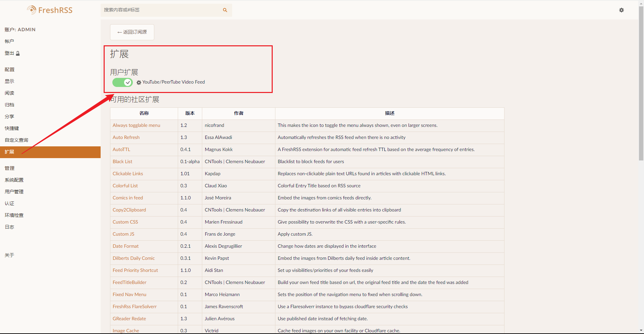The width and height of the screenshot is (644, 334).
Task: Click the lock icon beside 登出
Action: tap(18, 53)
